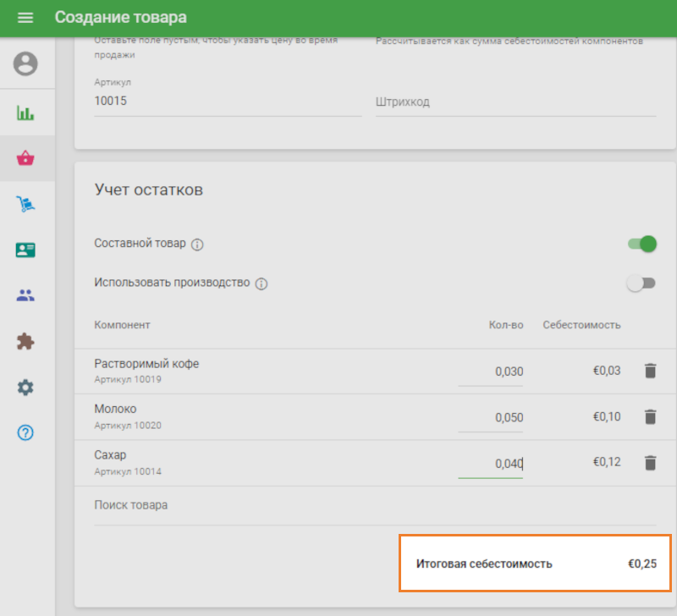Screen dimensions: 677x616
Task: Open the items shopping basket section
Action: [x=26, y=158]
